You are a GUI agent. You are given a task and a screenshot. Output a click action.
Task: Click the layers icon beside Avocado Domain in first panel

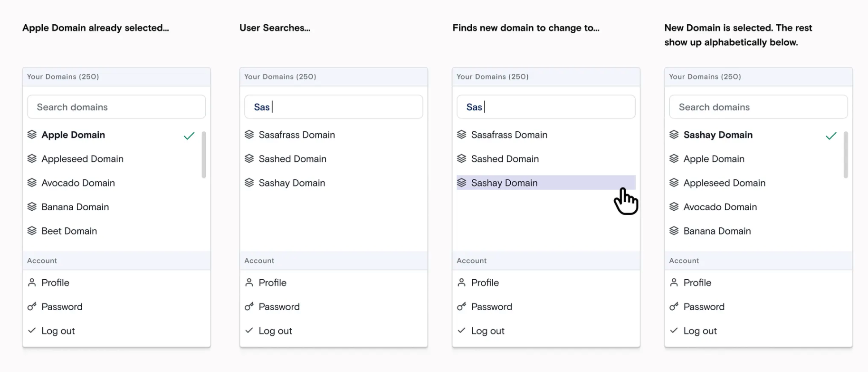tap(32, 183)
